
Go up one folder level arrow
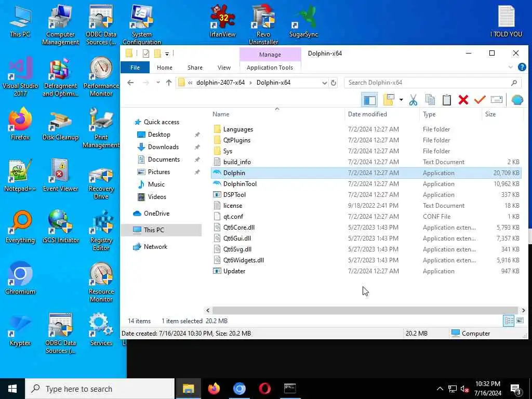pyautogui.click(x=169, y=83)
